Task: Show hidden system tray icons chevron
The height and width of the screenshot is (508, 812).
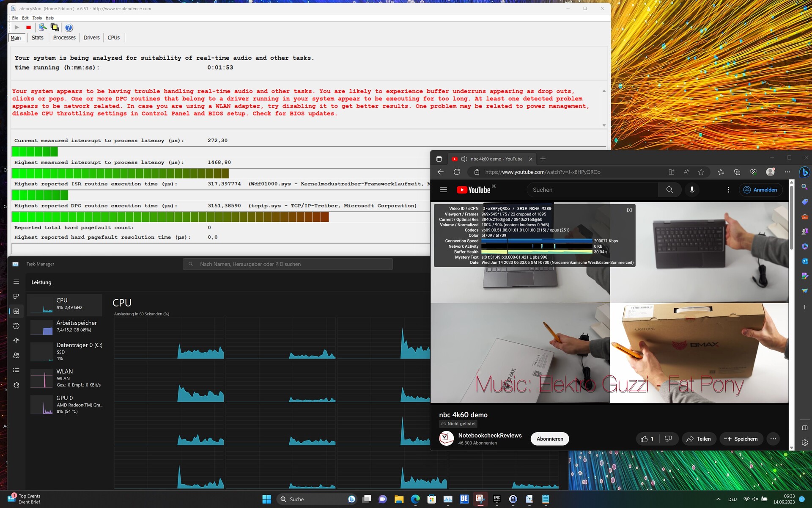Action: point(718,499)
